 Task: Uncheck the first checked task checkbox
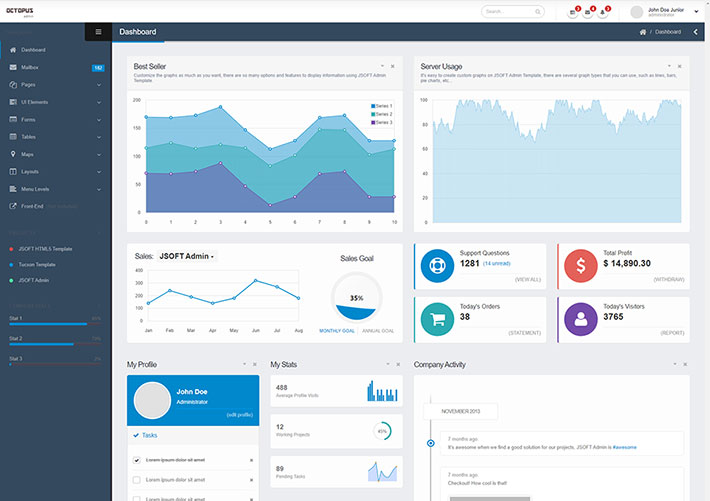(x=137, y=460)
